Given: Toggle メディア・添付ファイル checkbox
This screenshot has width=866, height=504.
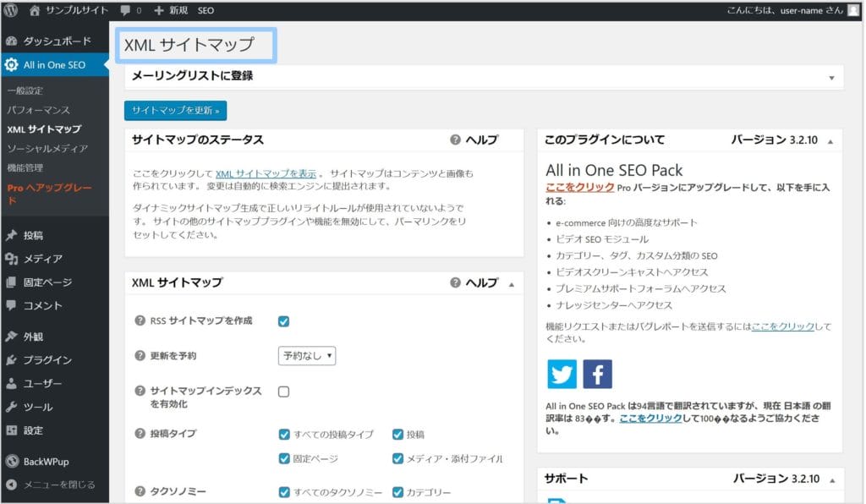Looking at the screenshot, I should coord(397,458).
